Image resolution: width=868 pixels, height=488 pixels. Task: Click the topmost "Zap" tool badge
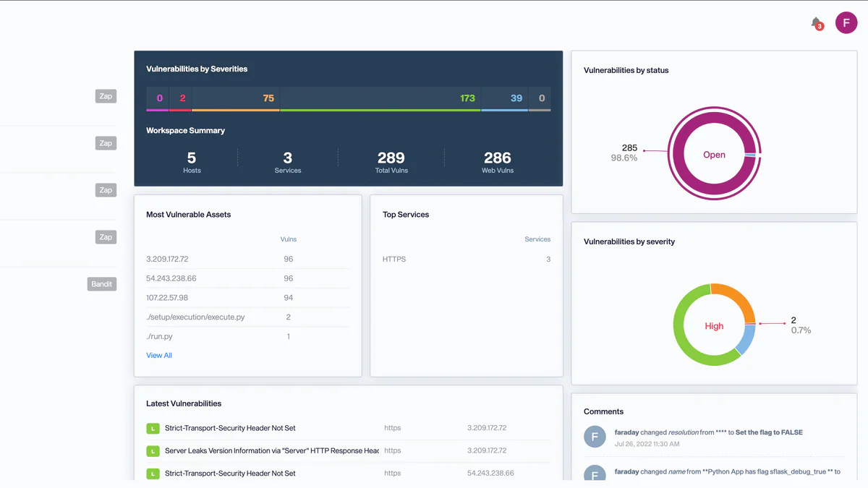click(106, 95)
